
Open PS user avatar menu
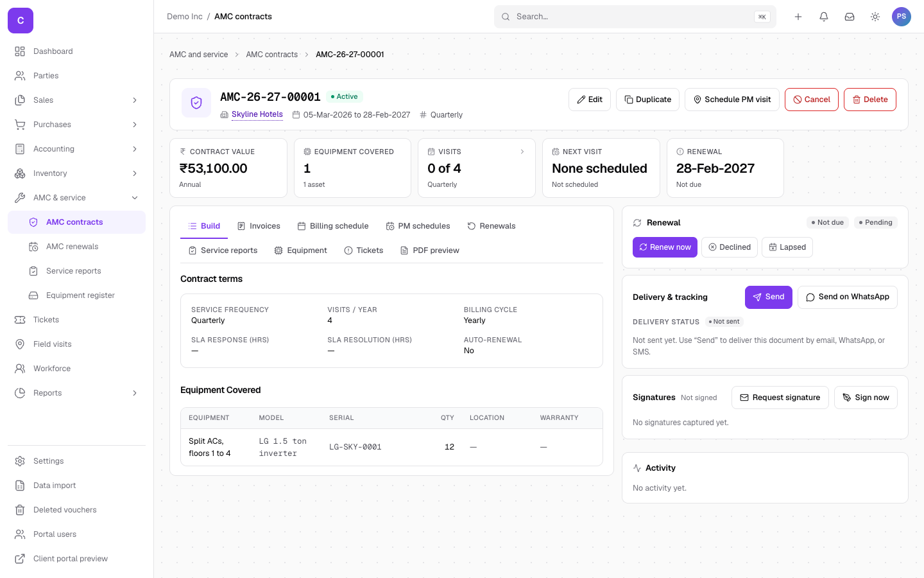902,17
